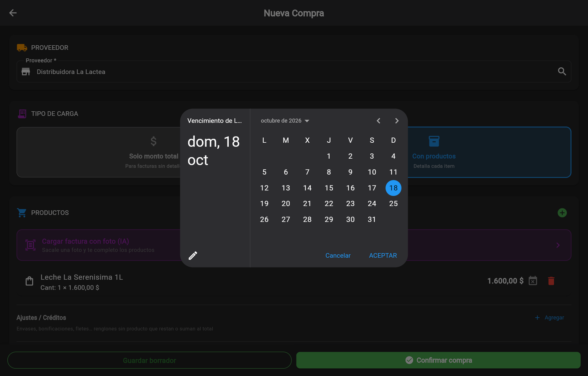Choose day 31 in the calendar
This screenshot has height=376, width=588.
click(372, 219)
